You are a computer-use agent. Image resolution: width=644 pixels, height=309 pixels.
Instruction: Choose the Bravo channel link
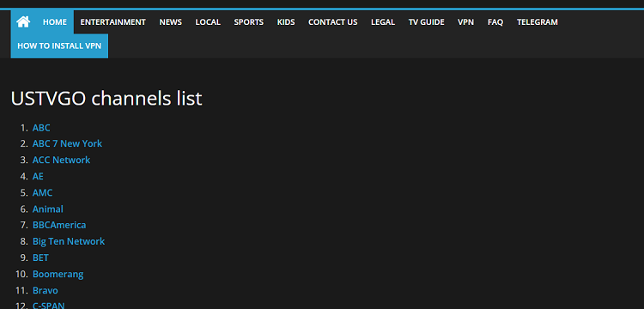pos(46,290)
